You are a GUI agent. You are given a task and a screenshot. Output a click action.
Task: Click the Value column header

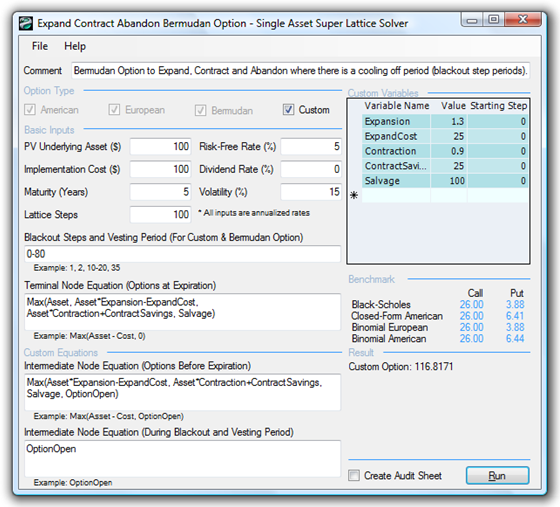(453, 106)
